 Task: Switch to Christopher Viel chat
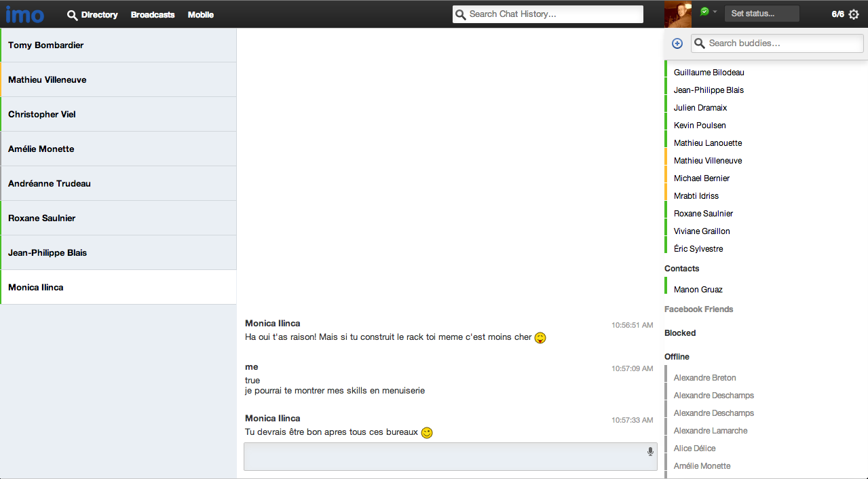[118, 114]
